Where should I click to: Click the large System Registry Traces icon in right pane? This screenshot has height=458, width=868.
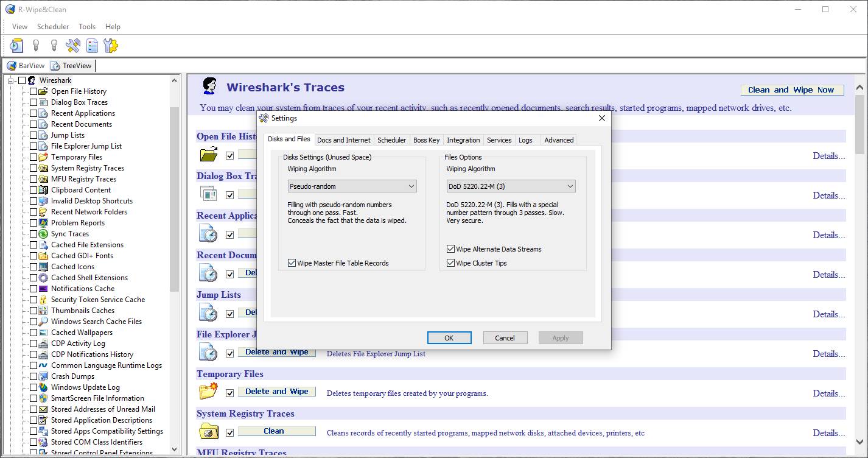tap(209, 431)
